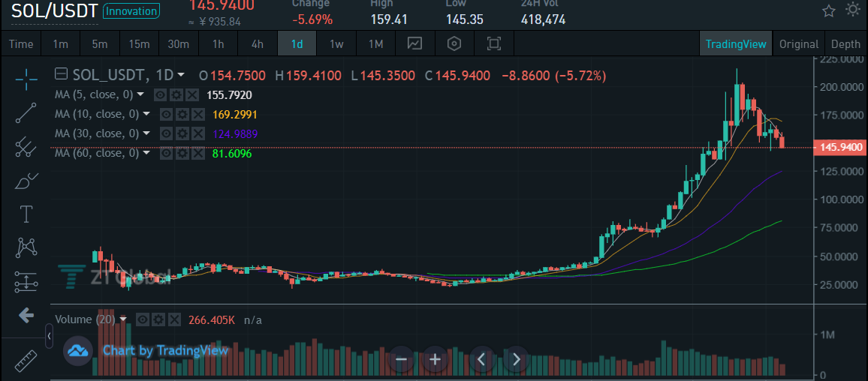
Task: Open MA 30 indicator settings gear
Action: tap(182, 133)
